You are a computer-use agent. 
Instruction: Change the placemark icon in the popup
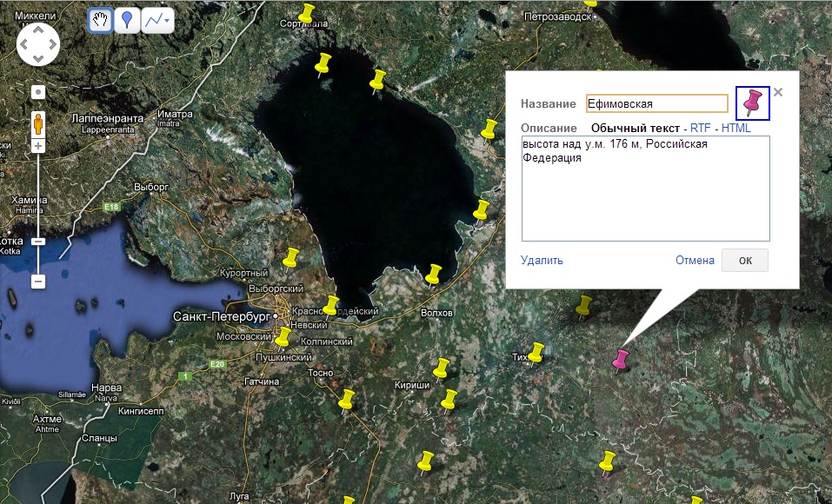[752, 103]
